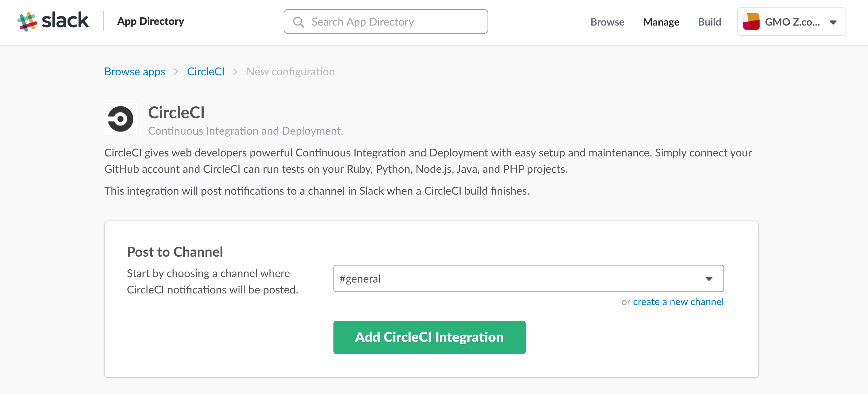Click Add CircleCI Integration button

tap(429, 337)
